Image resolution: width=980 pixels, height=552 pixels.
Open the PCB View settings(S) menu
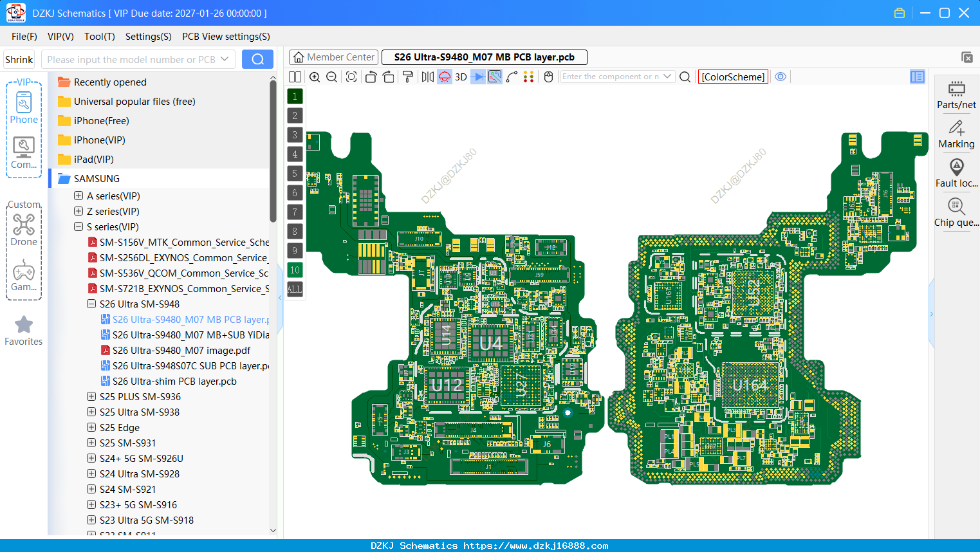click(x=226, y=37)
